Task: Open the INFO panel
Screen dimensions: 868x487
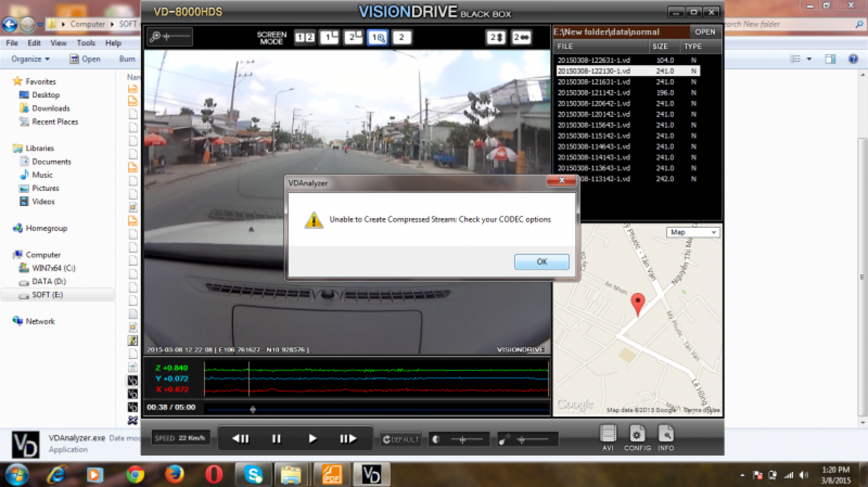Action: [665, 438]
